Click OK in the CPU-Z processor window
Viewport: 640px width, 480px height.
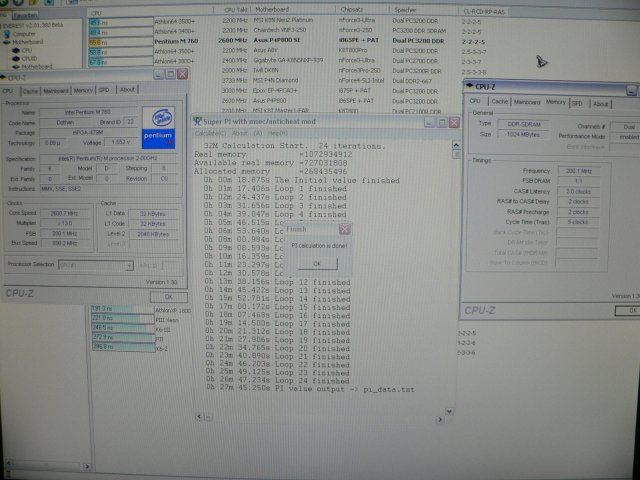169,297
